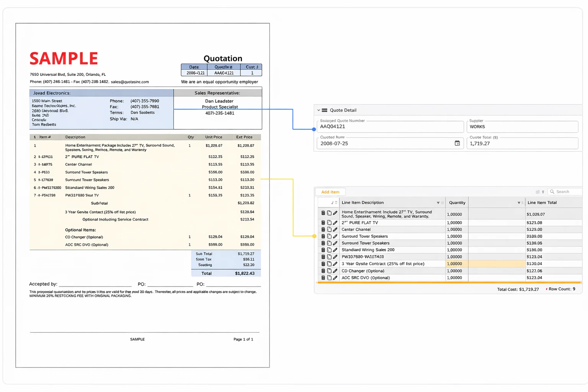Click the Sub Total $1,719.27 value in document
Image resolution: width=588 pixels, height=392 pixels.
246,254
